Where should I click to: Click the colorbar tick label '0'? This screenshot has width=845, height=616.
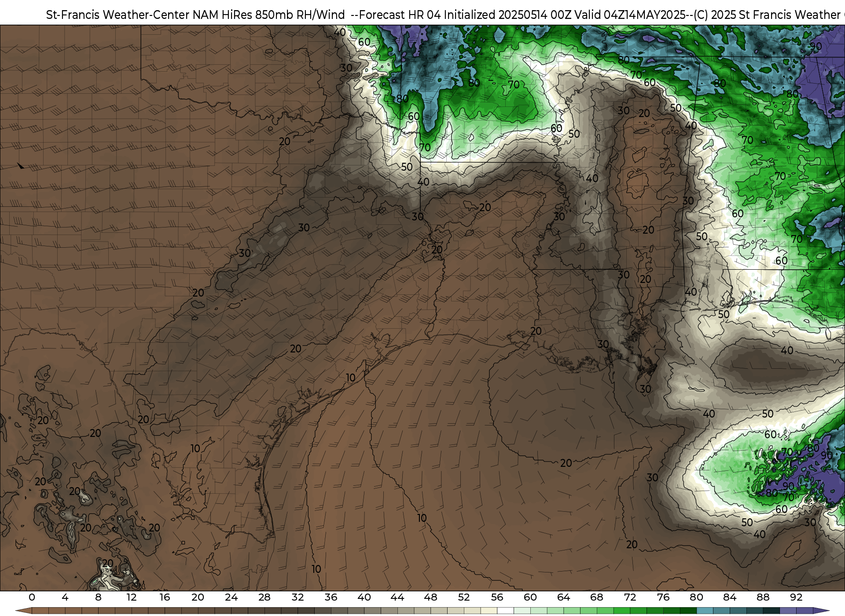[32, 597]
